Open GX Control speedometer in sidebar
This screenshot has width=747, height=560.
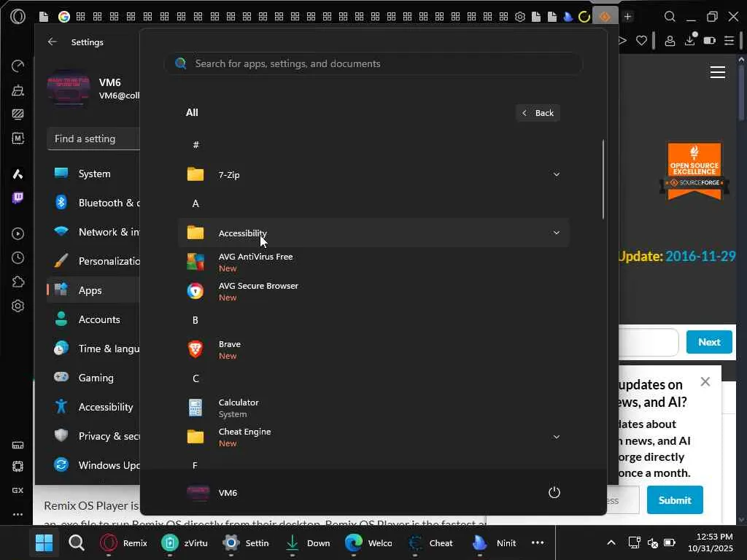[x=18, y=66]
